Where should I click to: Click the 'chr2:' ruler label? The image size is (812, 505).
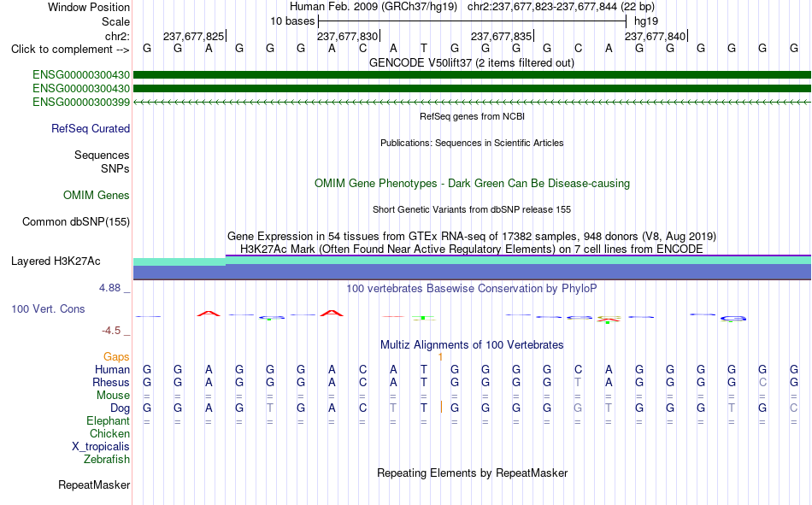tap(117, 36)
